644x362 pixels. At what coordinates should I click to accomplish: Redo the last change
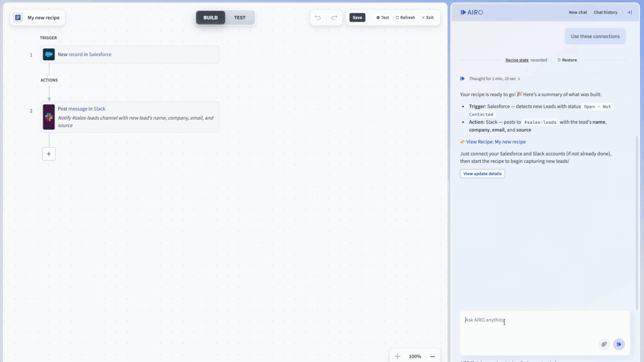tap(334, 18)
